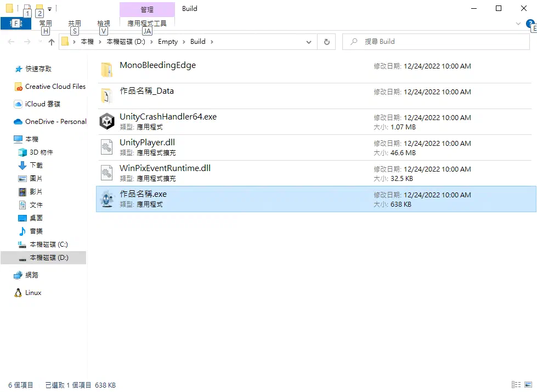The image size is (537, 392).
Task: Click the 搜尋 Build search field
Action: click(436, 42)
